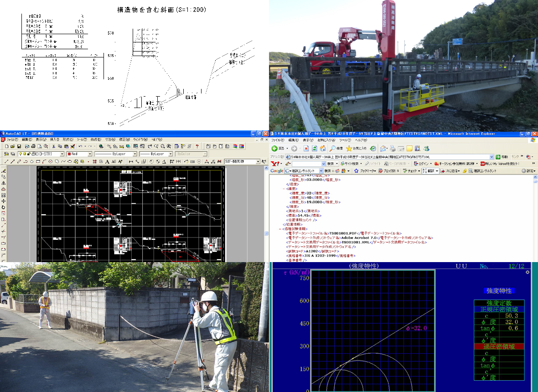Click the 検索 Search button in Internet Explorer toolbar
The height and width of the screenshot is (392, 538).
pos(336,148)
